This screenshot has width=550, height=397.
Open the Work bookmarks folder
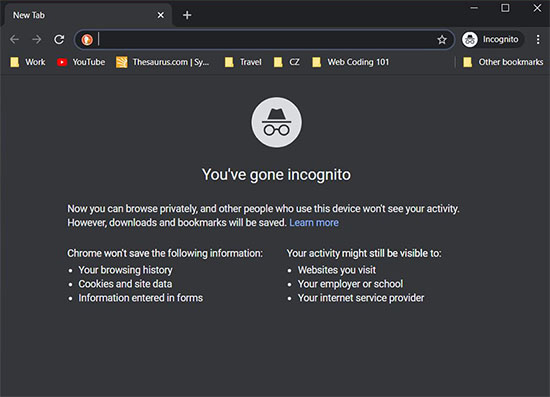click(x=28, y=62)
